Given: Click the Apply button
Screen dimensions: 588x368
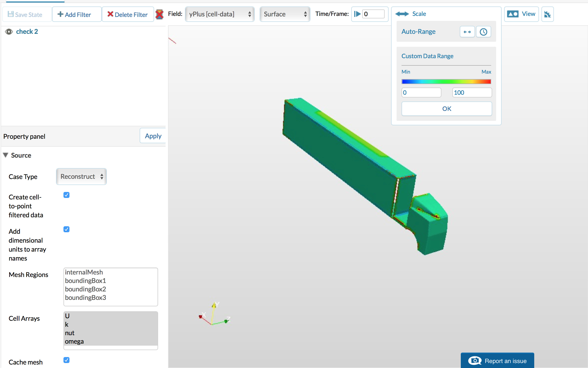Looking at the screenshot, I should pyautogui.click(x=153, y=136).
